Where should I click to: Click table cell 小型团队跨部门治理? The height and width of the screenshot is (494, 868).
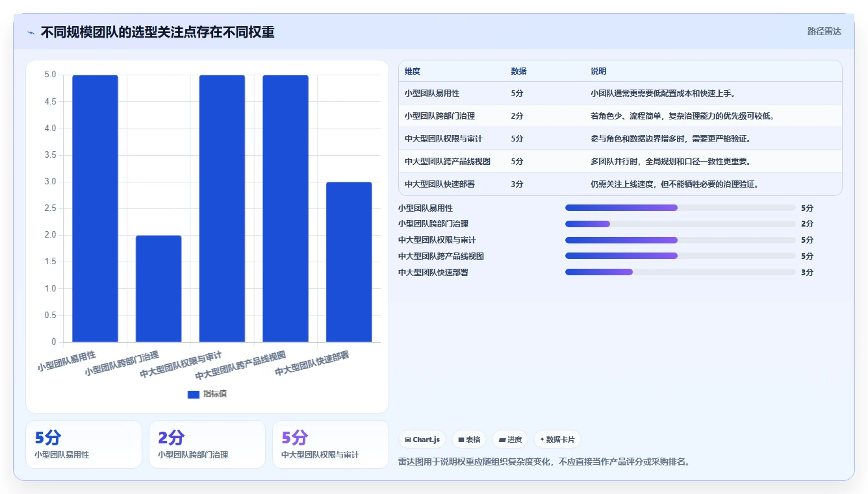440,116
